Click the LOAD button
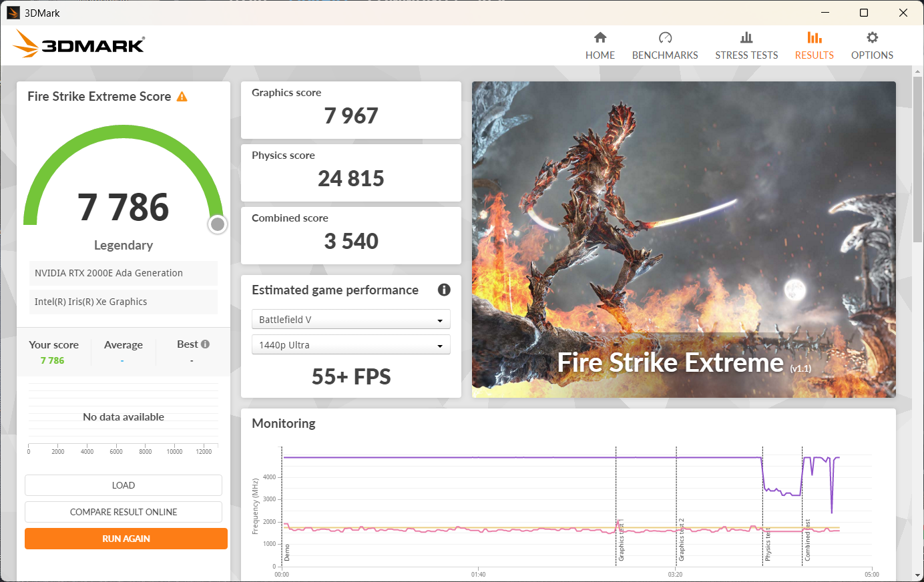Image resolution: width=924 pixels, height=582 pixels. point(124,485)
